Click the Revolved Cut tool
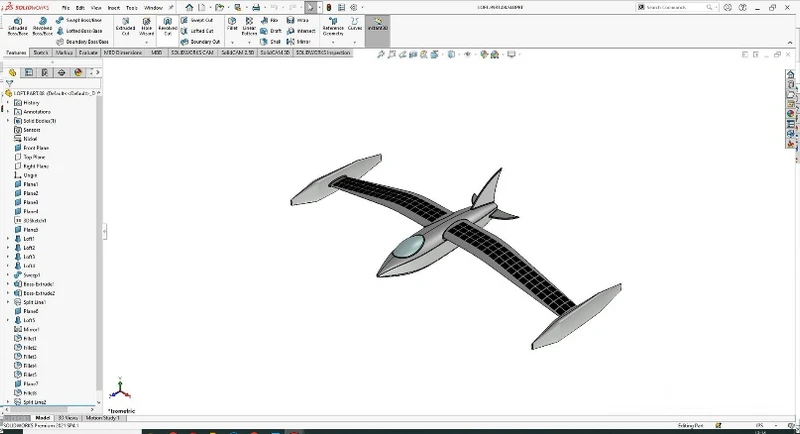 pyautogui.click(x=167, y=27)
